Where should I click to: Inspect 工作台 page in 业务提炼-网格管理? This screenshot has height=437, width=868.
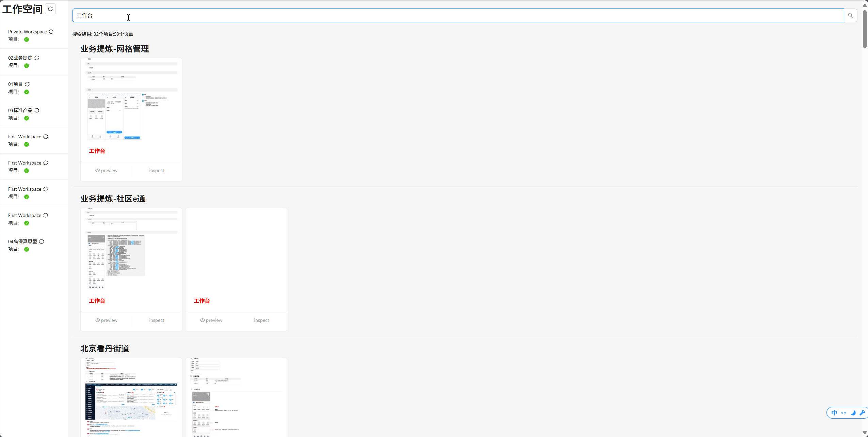(157, 170)
